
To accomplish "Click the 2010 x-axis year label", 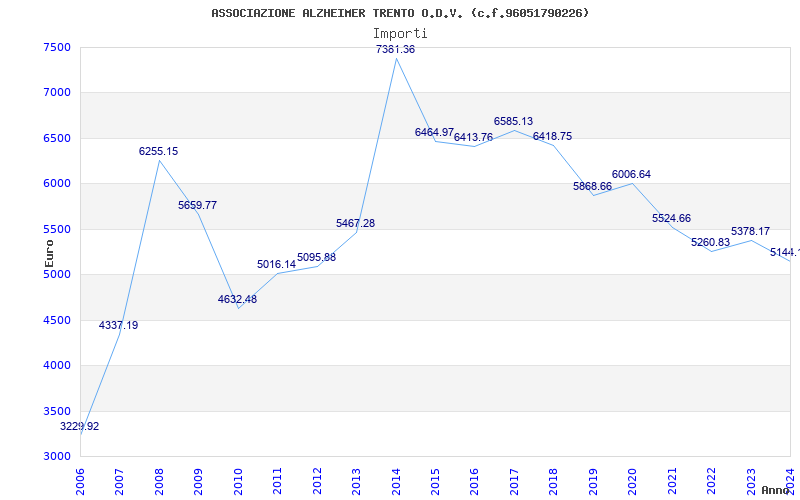I will [238, 482].
